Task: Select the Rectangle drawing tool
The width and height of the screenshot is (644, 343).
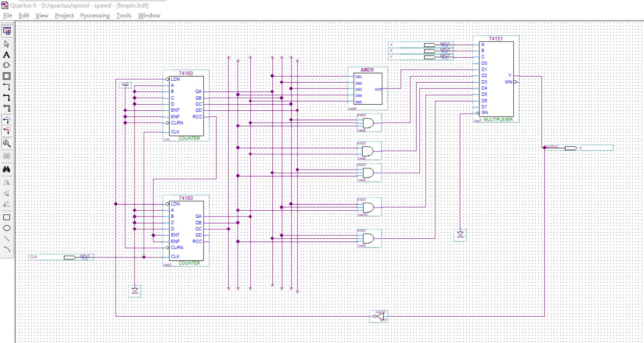Action: tap(6, 217)
